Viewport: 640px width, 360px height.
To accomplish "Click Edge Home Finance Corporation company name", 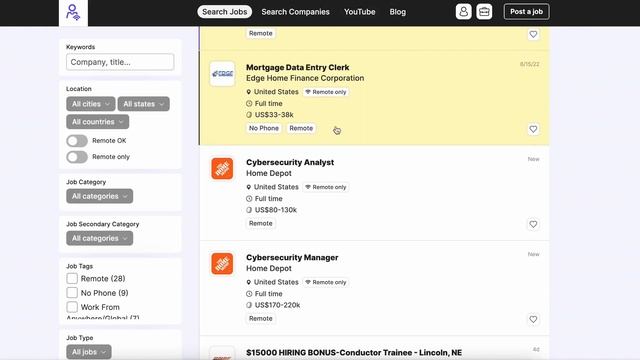I will 305,78.
